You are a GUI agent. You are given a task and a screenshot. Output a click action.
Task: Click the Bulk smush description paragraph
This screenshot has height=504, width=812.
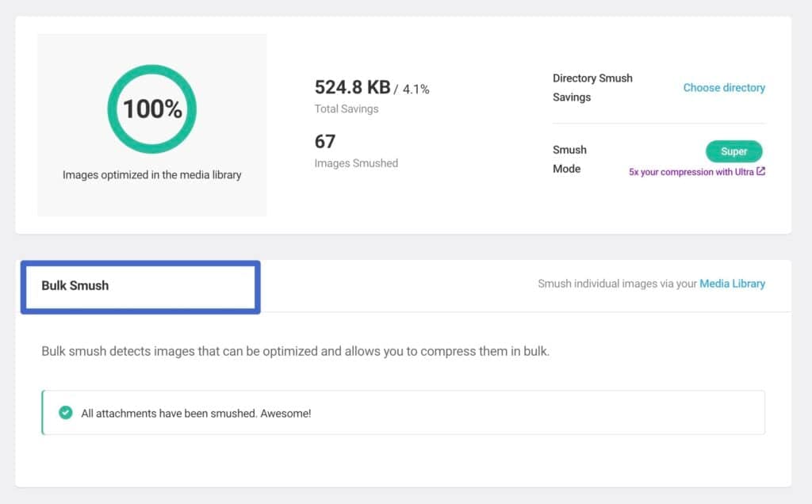point(295,351)
